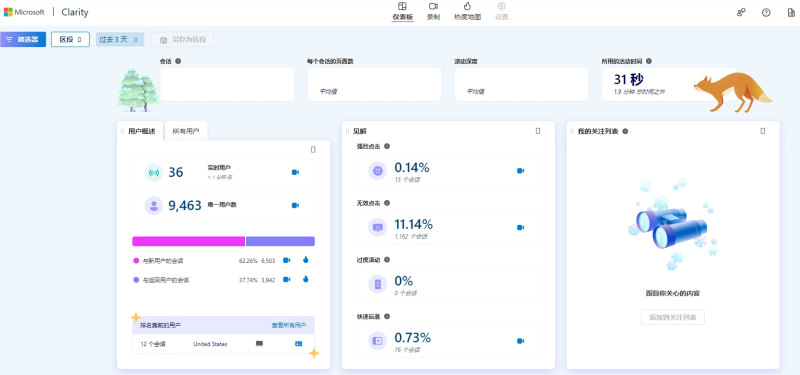Click 另存为区段 save as segment button
Viewport: 800px width, 375px height.
[x=182, y=39]
